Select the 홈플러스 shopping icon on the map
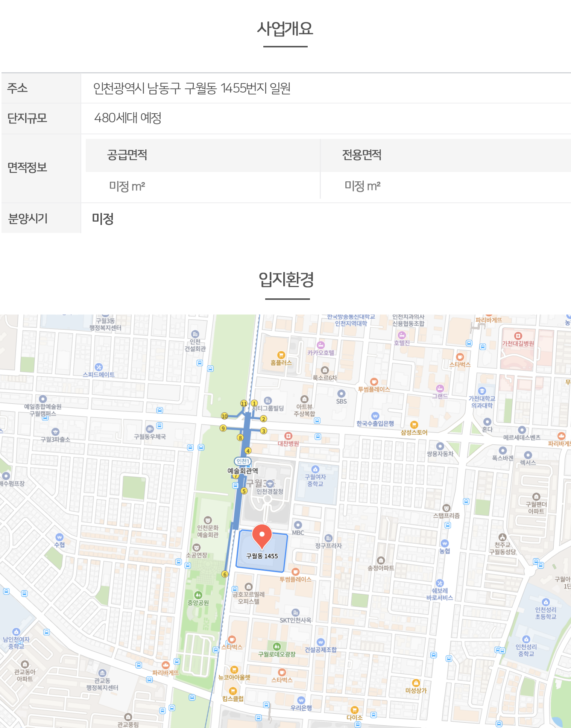This screenshot has height=728, width=571. click(x=281, y=355)
